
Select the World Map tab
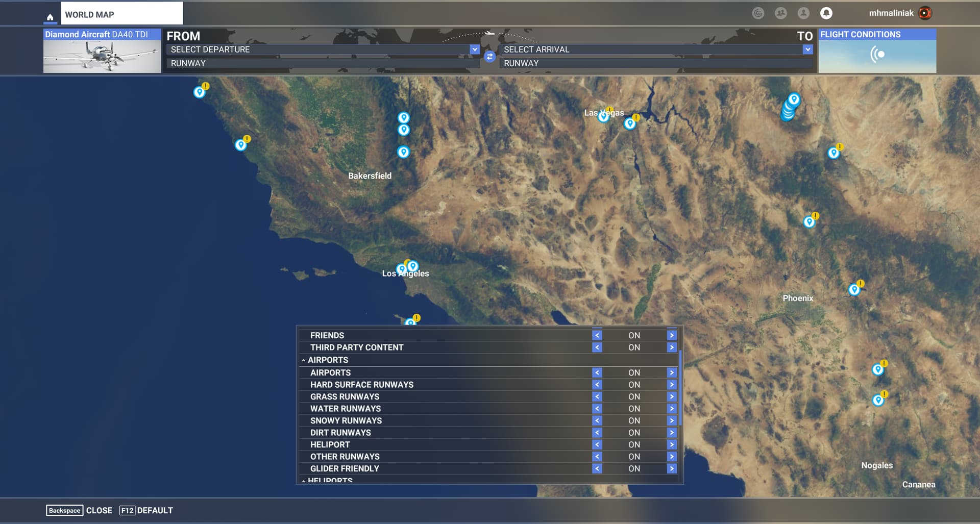121,14
